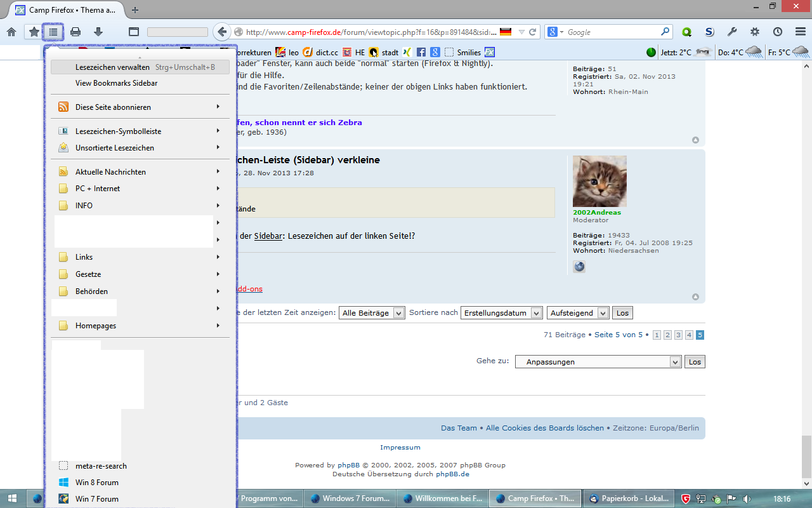Viewport: 812px width, 508px height.
Task: Click the green round icon beside Jetzt weather
Action: (x=651, y=52)
